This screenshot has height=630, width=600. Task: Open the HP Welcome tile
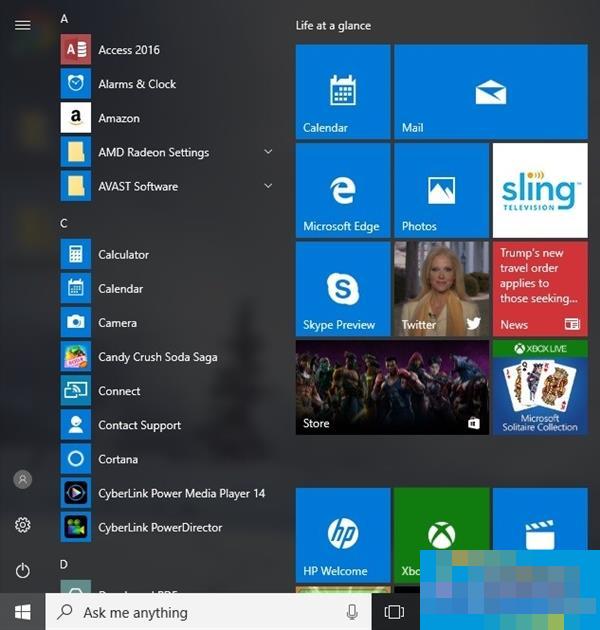pos(343,535)
